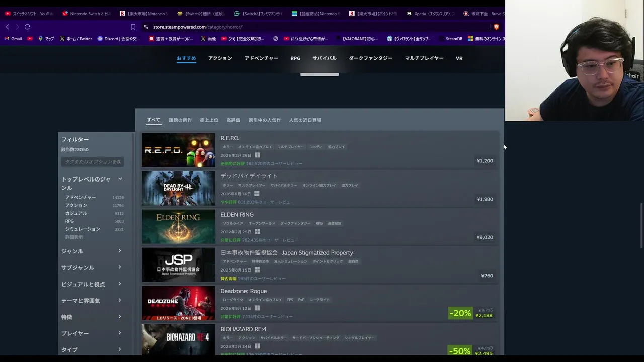Open the ELDEN RING title link
The height and width of the screenshot is (362, 644).
click(x=237, y=215)
